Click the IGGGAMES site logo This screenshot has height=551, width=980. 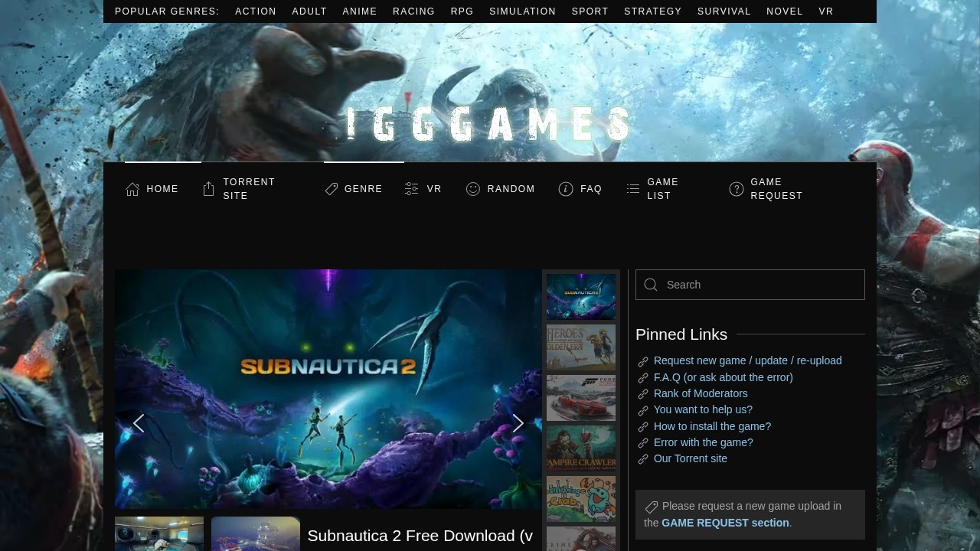tap(488, 124)
